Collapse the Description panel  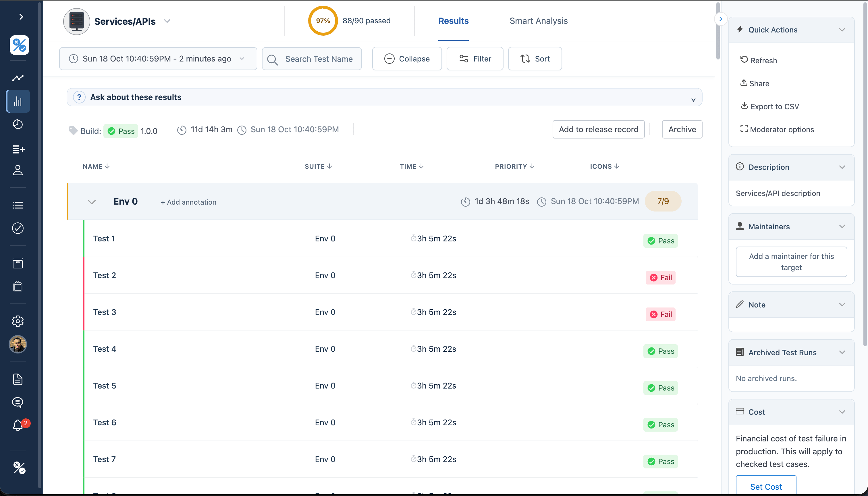point(842,167)
